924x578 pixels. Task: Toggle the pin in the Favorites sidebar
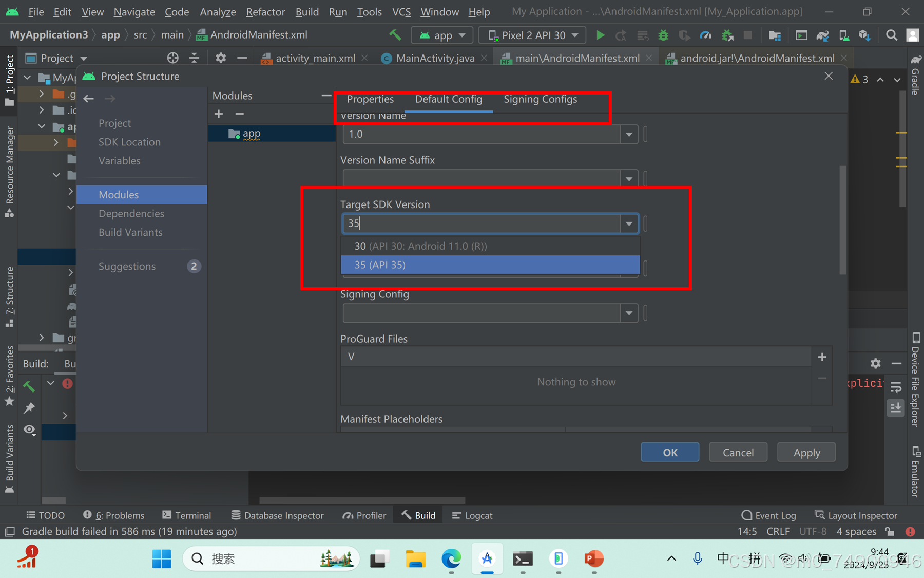(29, 408)
